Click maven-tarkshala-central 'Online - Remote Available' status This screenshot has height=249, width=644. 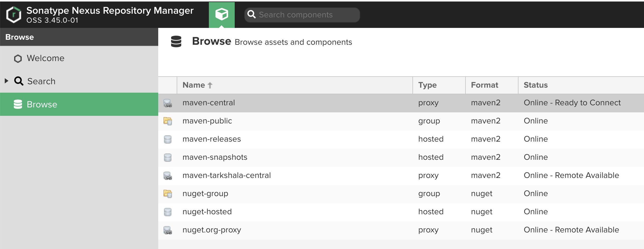point(571,175)
